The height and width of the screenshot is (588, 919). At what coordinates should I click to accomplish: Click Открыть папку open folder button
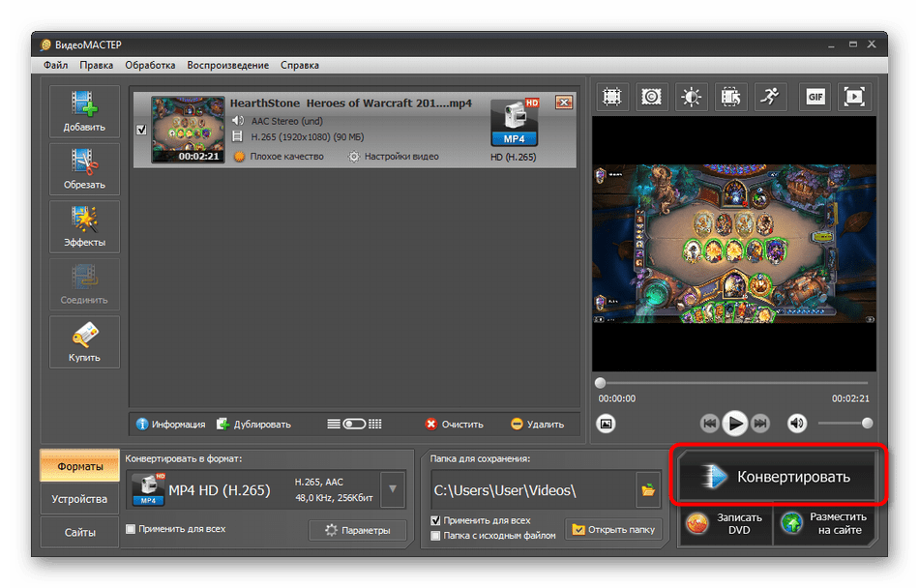pos(613,529)
